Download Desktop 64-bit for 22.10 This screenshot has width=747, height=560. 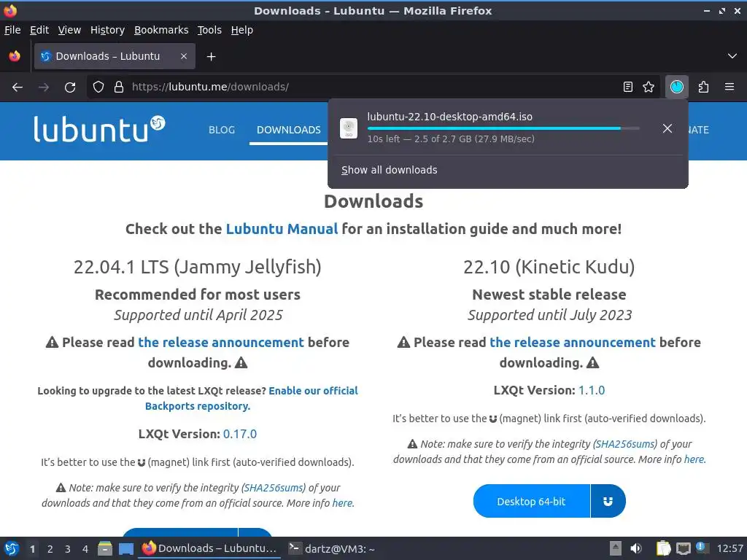tap(531, 502)
